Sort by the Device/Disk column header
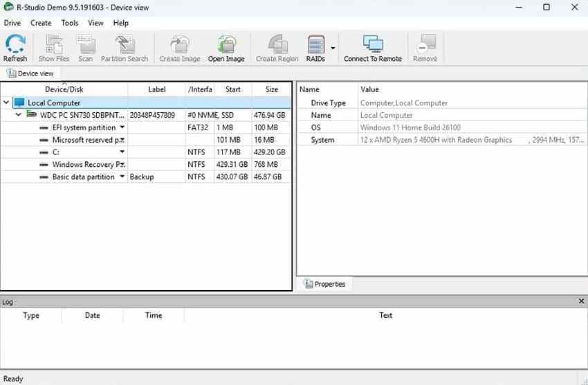The height and width of the screenshot is (385, 588). click(x=64, y=89)
